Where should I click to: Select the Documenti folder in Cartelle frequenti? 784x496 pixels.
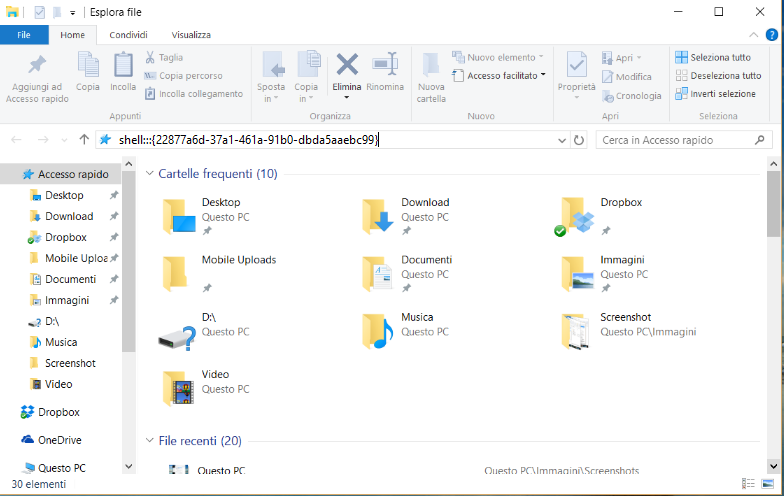point(406,274)
